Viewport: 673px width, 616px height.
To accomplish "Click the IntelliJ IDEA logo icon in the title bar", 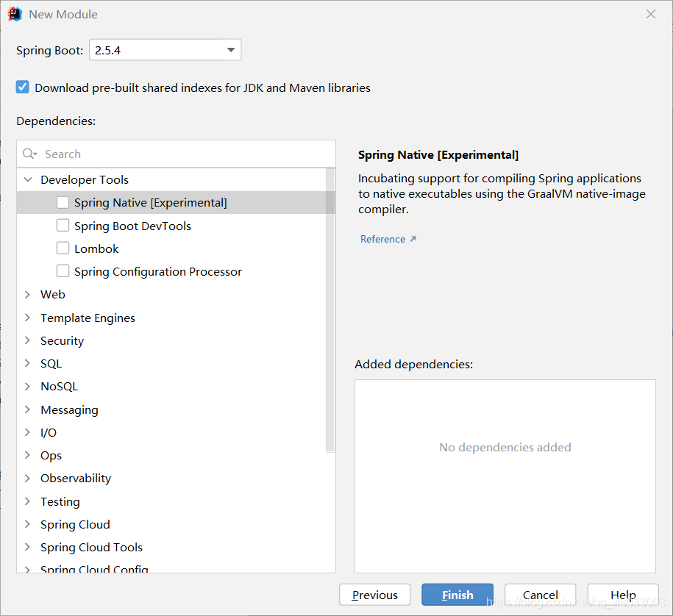I will pos(15,14).
